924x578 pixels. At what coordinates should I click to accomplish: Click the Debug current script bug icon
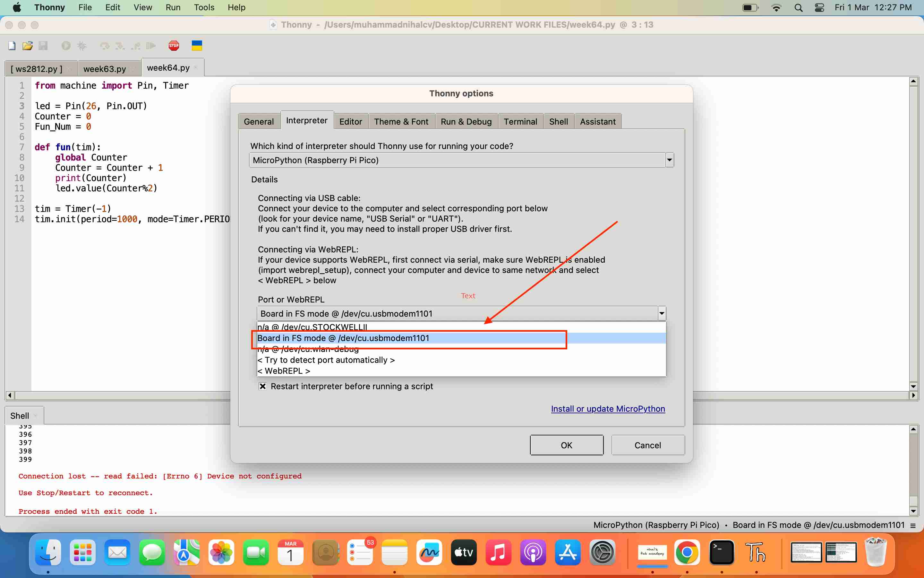click(x=82, y=46)
